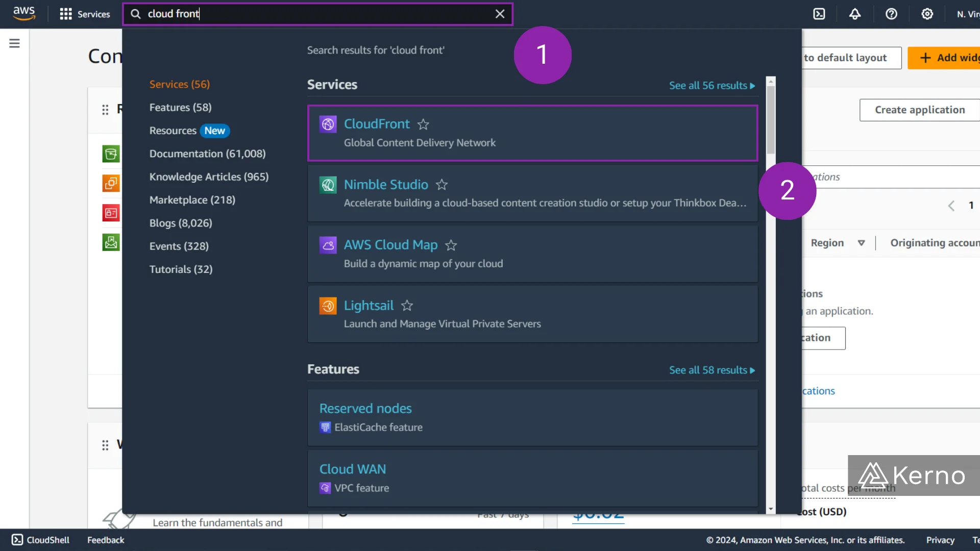The height and width of the screenshot is (551, 980).
Task: Open the green S3 bucket recent service
Action: [111, 154]
